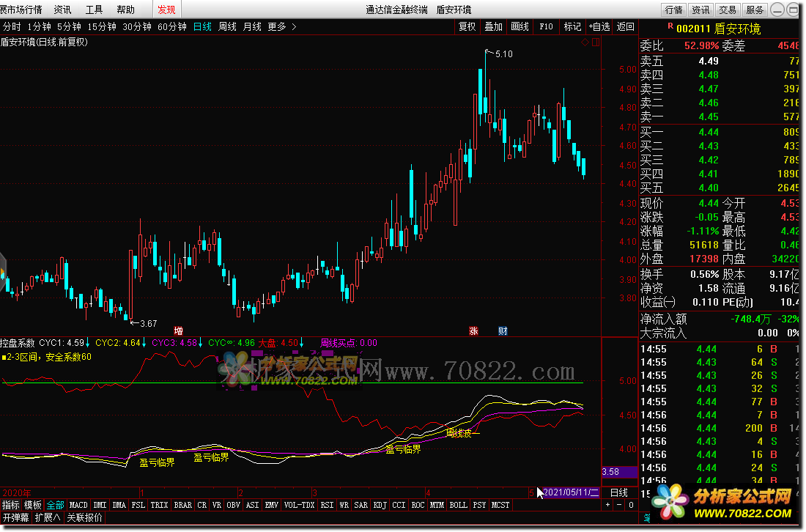Select the 30分钟 period tab
Screen dimensions: 806x532
(x=137, y=26)
